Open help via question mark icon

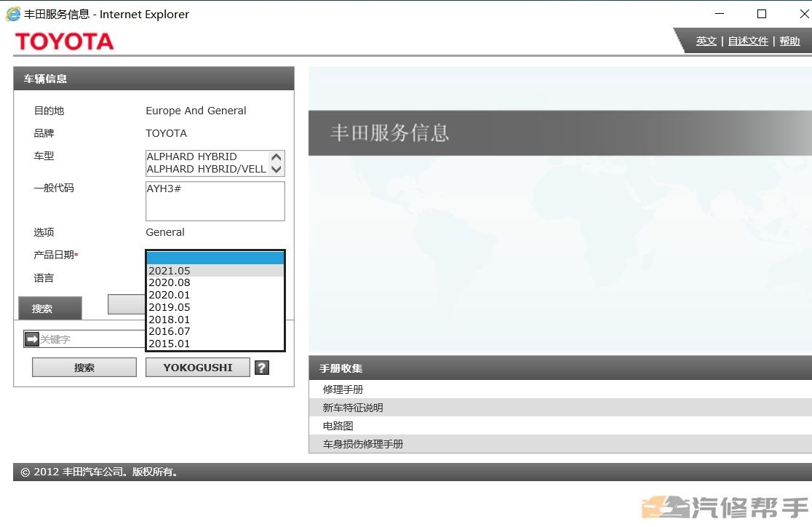pyautogui.click(x=262, y=368)
